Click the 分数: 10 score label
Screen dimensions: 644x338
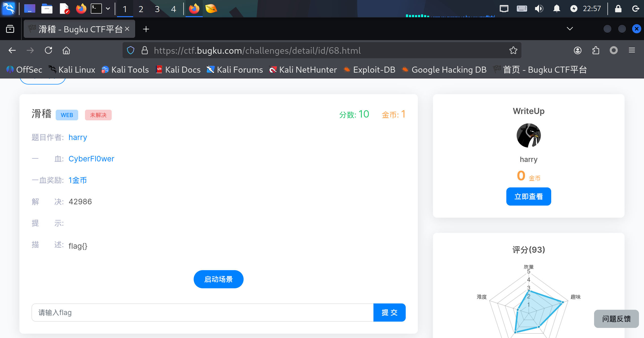(354, 114)
